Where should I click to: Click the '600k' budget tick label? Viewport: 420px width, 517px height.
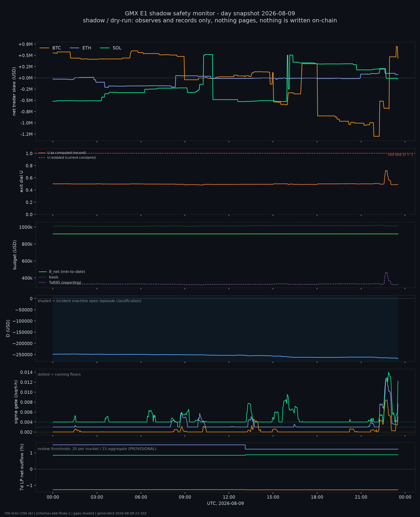tap(27, 261)
